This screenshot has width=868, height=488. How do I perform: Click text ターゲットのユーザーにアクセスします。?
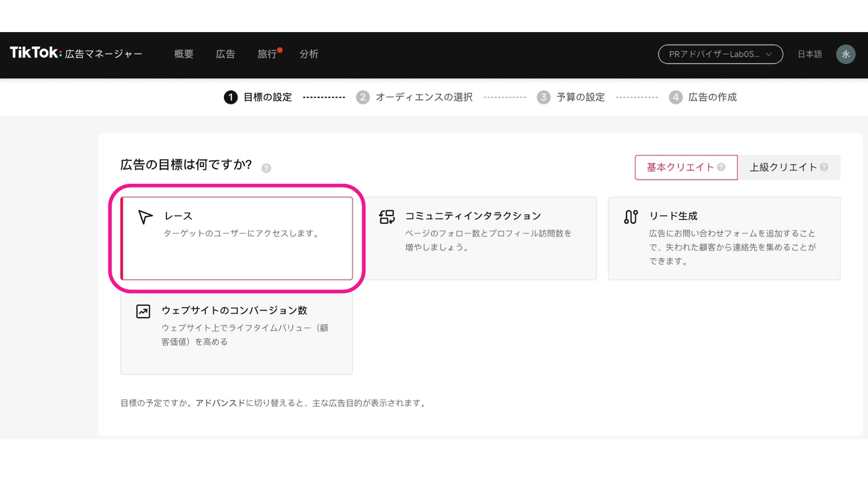242,234
